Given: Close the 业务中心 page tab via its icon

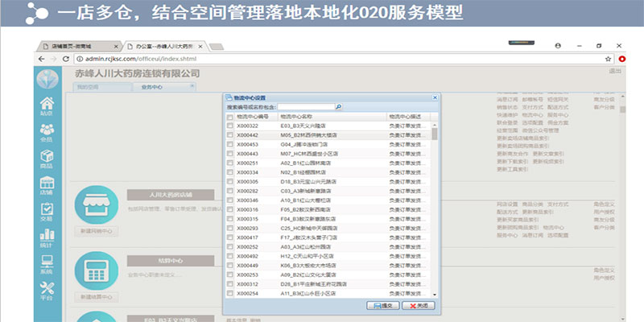Looking at the screenshot, I should coord(192,86).
